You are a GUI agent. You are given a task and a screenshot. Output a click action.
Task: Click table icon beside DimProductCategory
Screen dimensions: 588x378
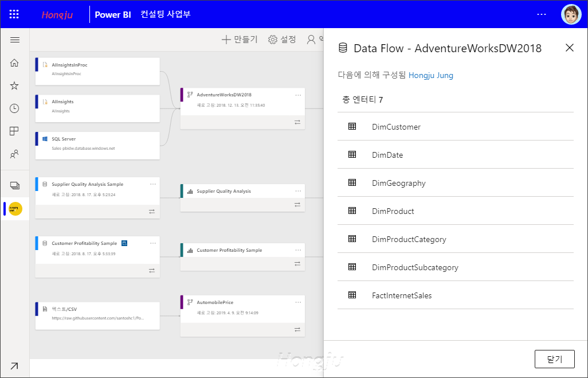coord(352,239)
